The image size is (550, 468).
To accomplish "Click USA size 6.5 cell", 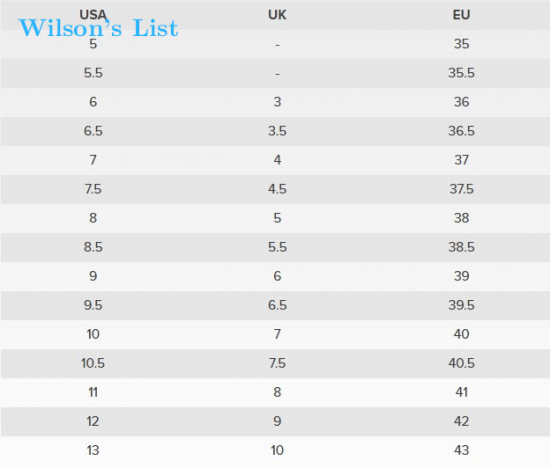I will coord(93,131).
